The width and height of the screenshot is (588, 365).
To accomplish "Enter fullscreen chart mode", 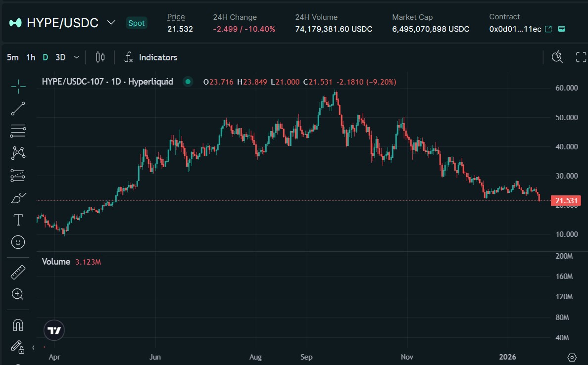I will 580,57.
